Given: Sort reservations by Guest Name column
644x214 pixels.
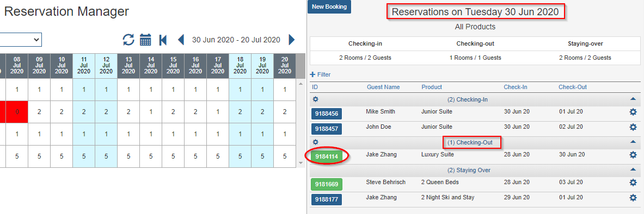Looking at the screenshot, I should [383, 87].
